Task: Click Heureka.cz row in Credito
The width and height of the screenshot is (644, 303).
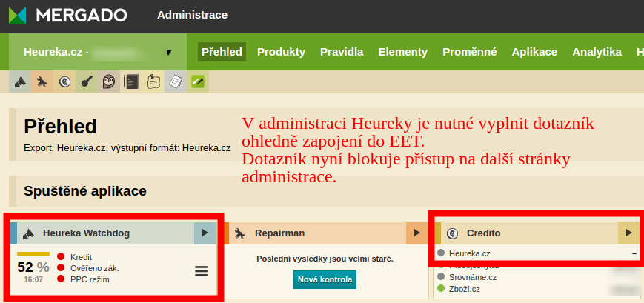Action: pyautogui.click(x=537, y=253)
